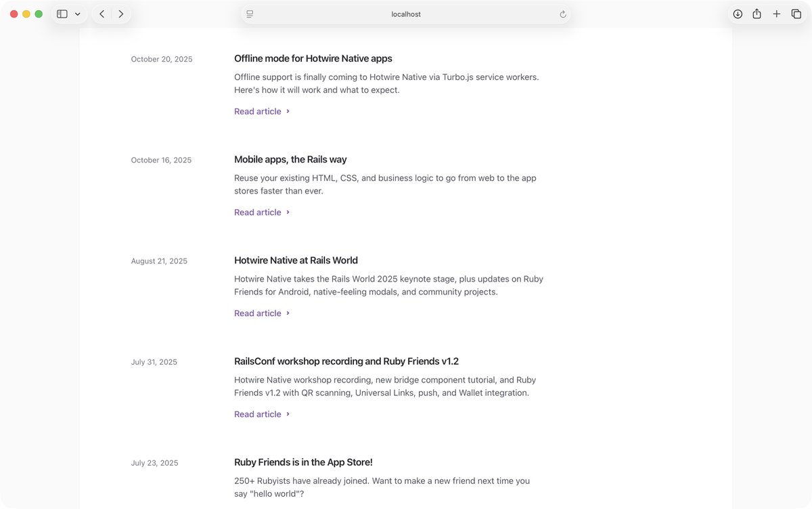Click the October 16, 2025 date

coord(161,160)
